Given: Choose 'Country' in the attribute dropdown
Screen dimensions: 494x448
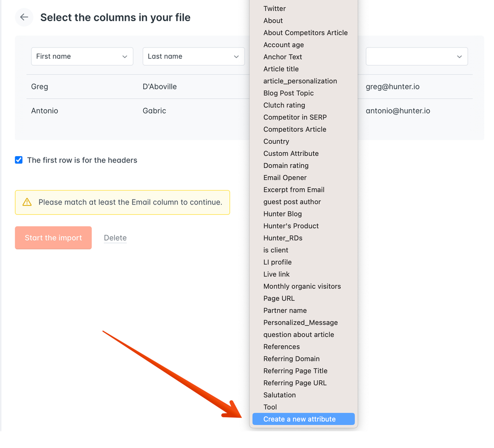Looking at the screenshot, I should click(276, 141).
